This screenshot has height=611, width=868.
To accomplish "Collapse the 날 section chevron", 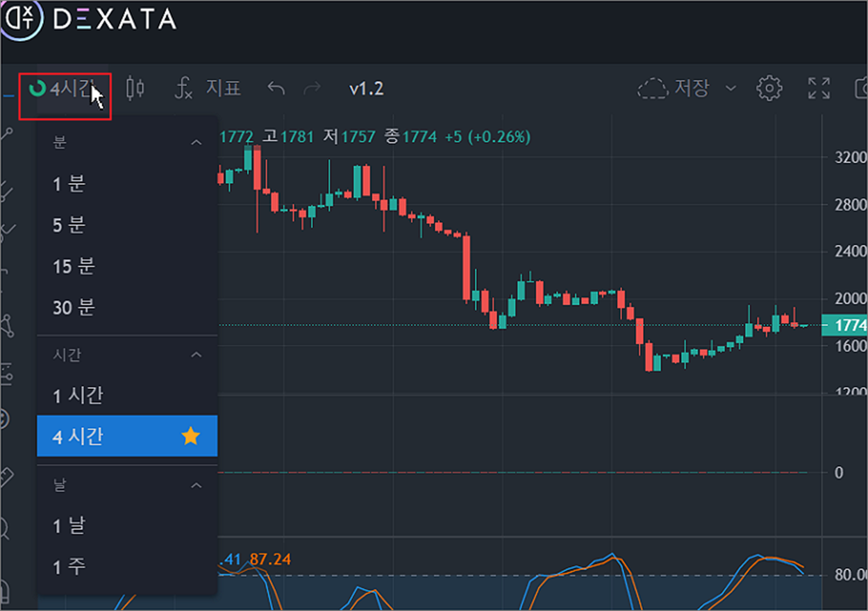I will [197, 485].
